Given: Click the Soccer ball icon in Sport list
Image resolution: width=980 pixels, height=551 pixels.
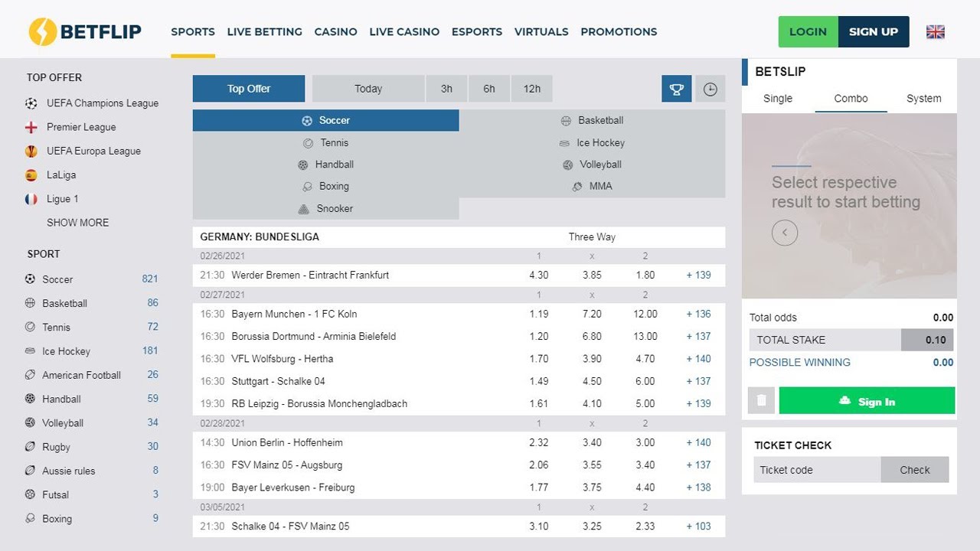Looking at the screenshot, I should pos(31,279).
